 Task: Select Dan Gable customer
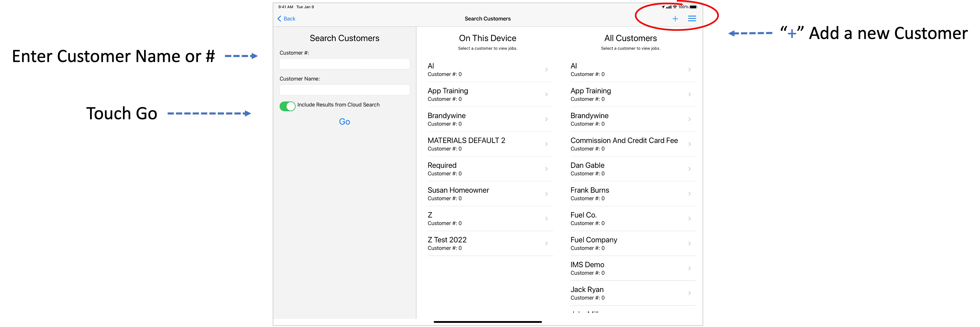tap(633, 169)
